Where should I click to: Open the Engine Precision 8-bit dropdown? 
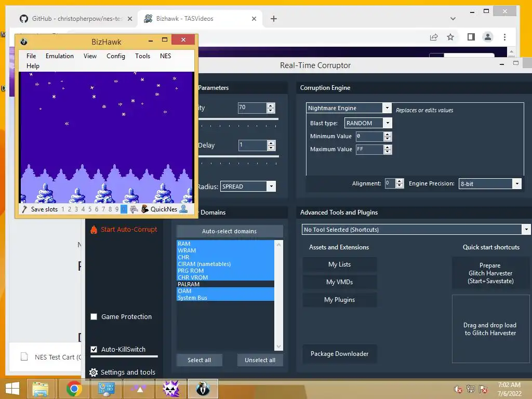pos(517,183)
